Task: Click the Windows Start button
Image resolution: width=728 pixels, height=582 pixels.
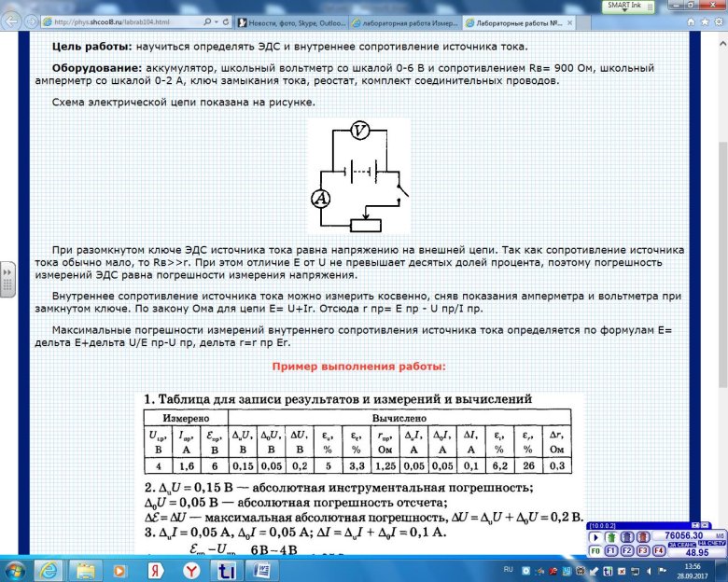Action: pos(16,569)
